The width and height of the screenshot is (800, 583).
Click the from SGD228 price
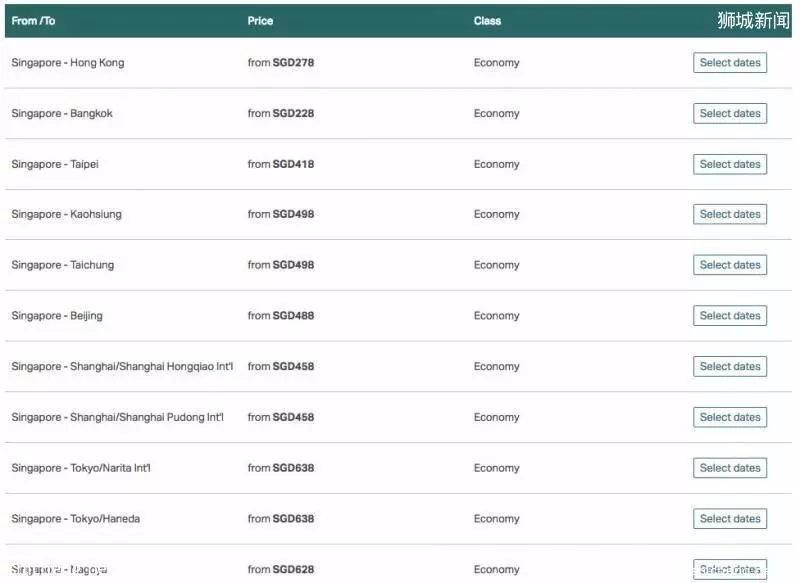coord(281,113)
